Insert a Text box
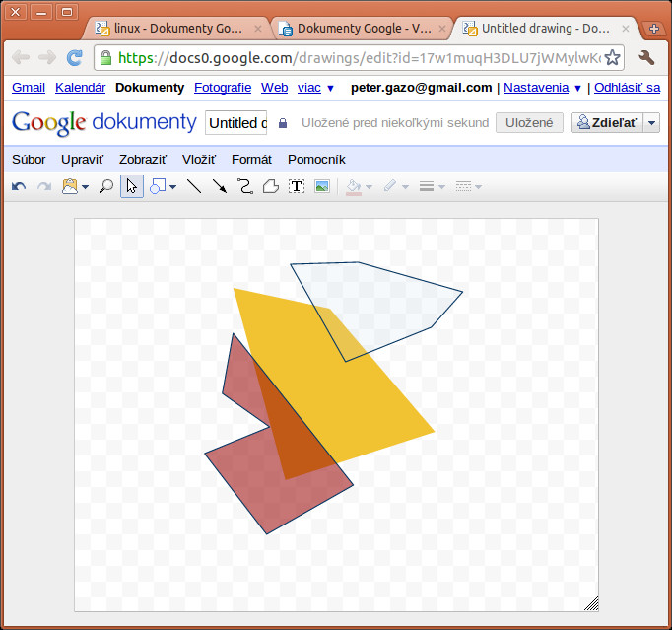Image resolution: width=672 pixels, height=630 pixels. click(x=297, y=186)
